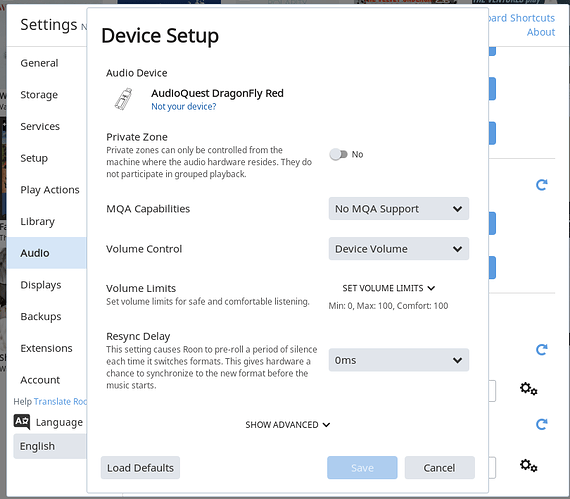Open the Resync Delay dropdown
The height and width of the screenshot is (499, 570).
point(398,360)
